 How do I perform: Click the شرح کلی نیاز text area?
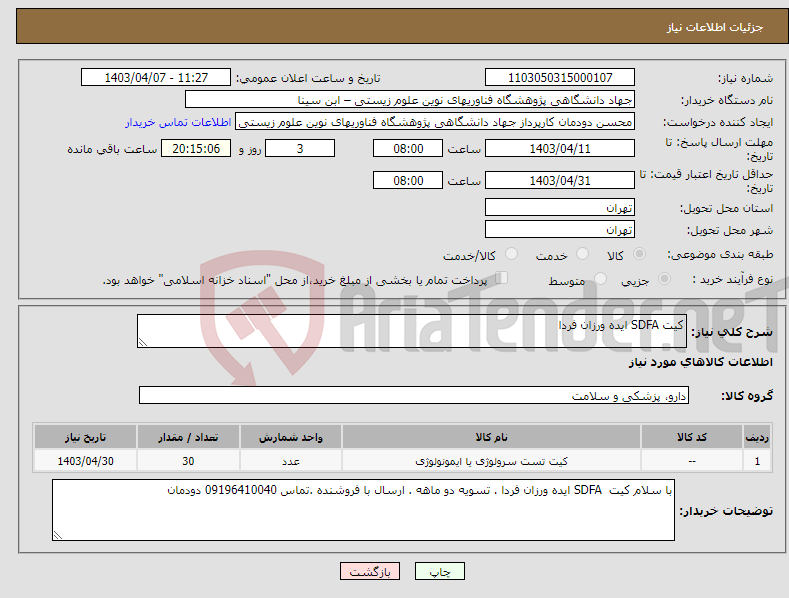pyautogui.click(x=412, y=331)
